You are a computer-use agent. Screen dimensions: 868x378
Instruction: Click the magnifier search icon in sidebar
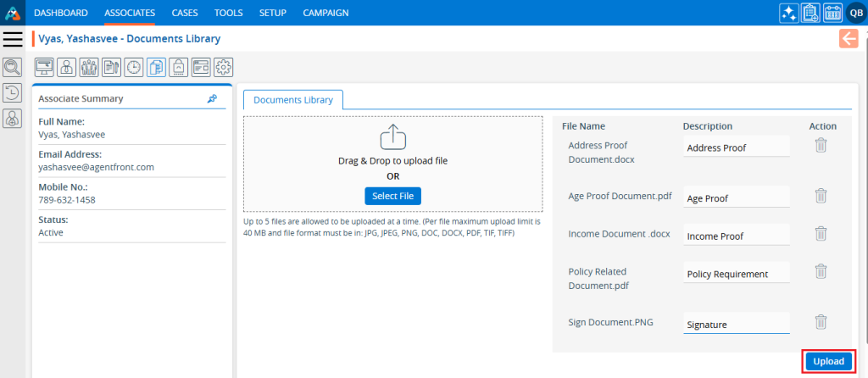coord(13,67)
